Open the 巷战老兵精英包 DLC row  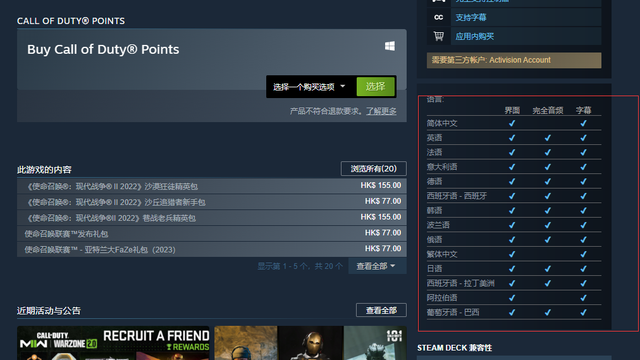[x=212, y=218]
